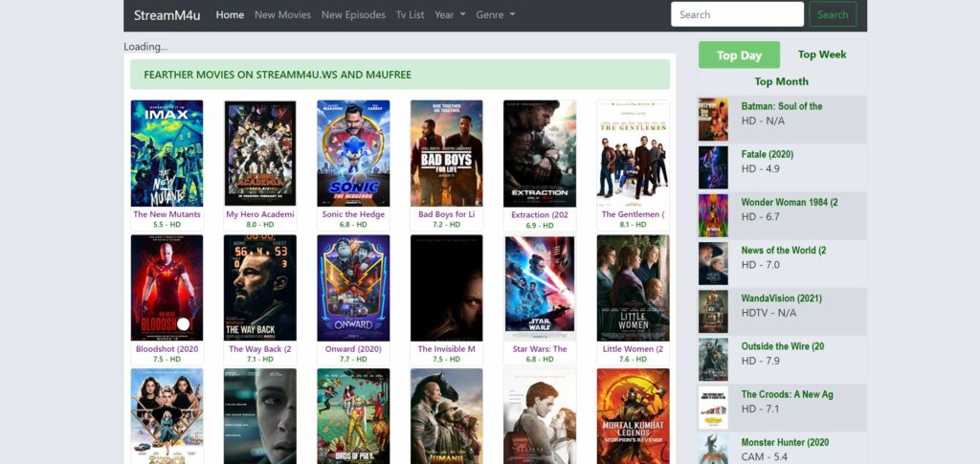
Task: Open The Croods: A New Ag link
Action: (x=787, y=394)
